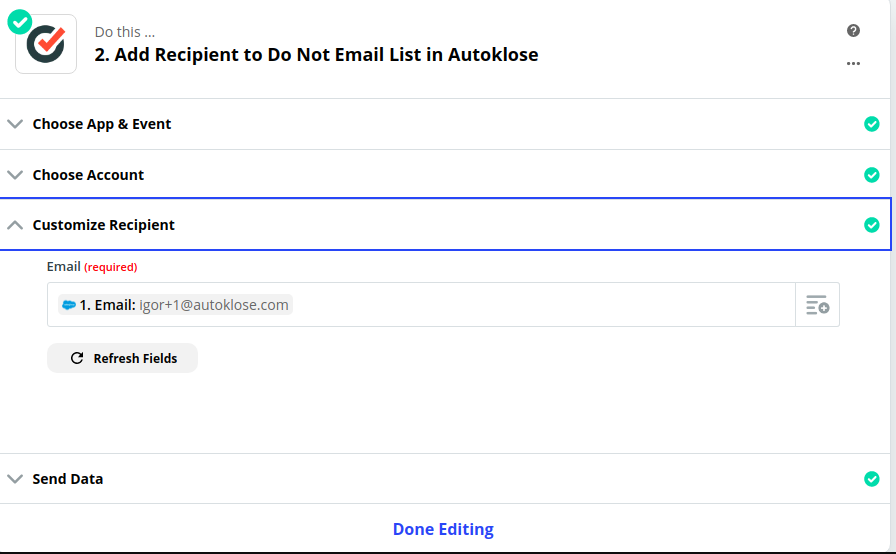Screen dimensions: 896x554
Task: Expand the Send Data chevron
Action: pos(15,479)
